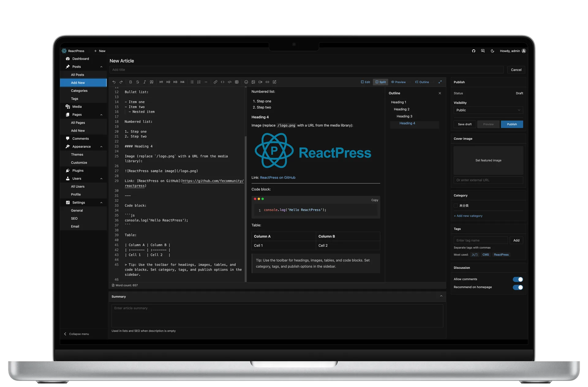Toggle the Allow comments switch
The width and height of the screenshot is (588, 387).
[518, 279]
